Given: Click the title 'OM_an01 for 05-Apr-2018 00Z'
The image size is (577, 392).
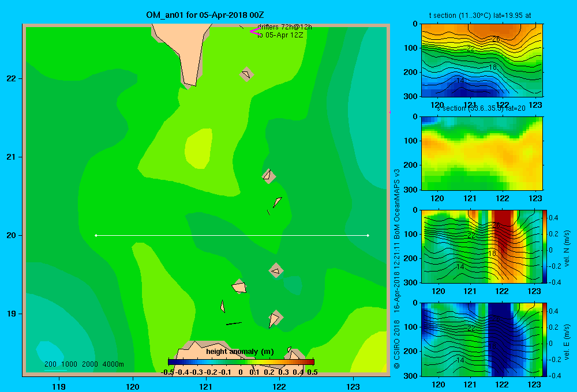Looking at the screenshot, I should point(205,15).
